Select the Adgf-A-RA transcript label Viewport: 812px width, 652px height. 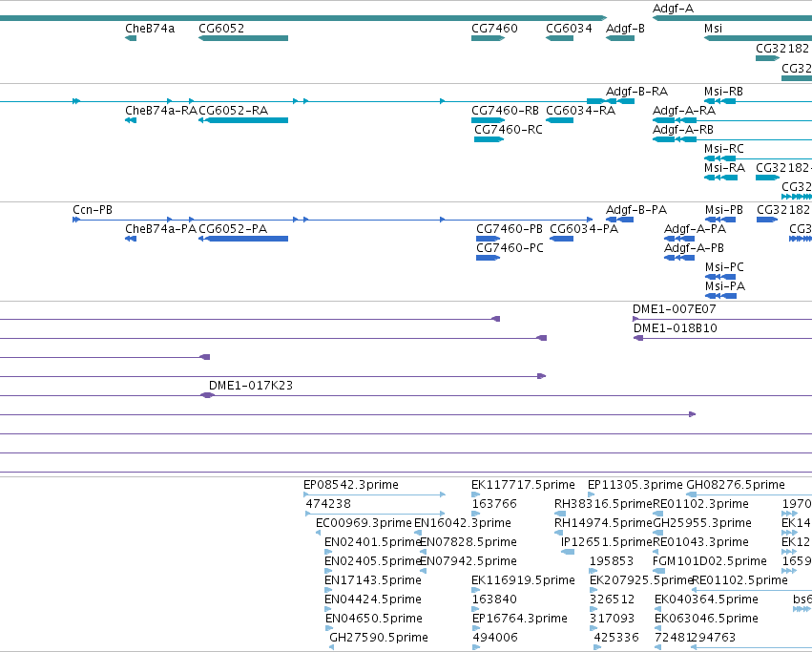(x=684, y=111)
